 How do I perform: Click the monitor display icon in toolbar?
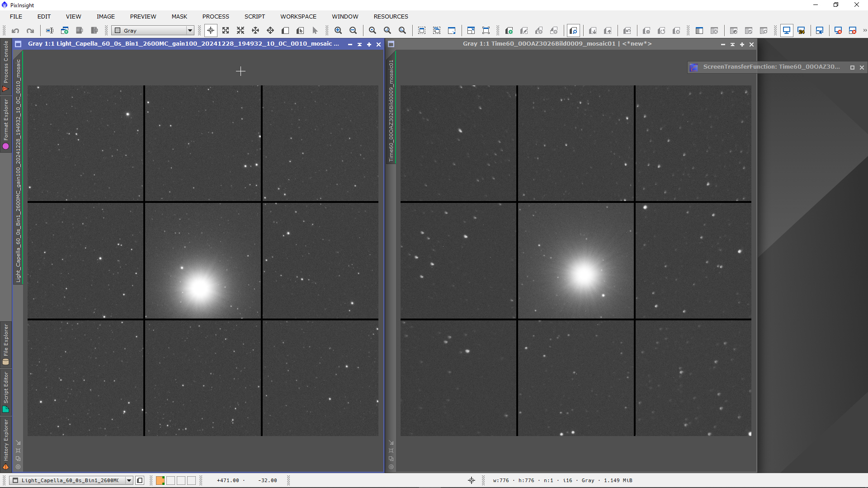pos(787,31)
